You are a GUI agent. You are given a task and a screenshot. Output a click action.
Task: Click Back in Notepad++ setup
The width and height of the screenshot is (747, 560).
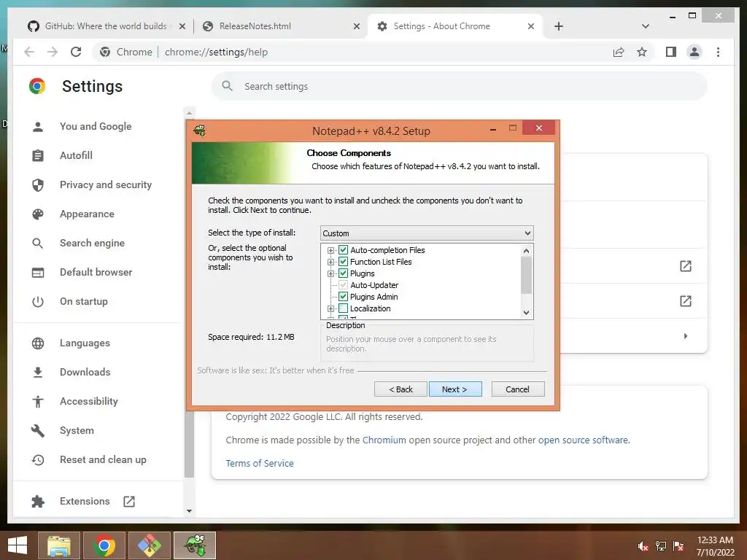[400, 389]
